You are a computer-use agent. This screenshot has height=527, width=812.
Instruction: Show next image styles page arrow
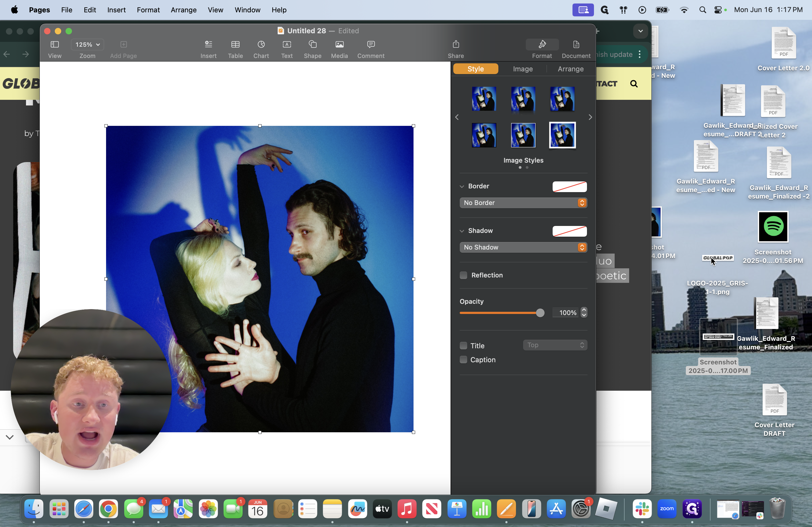(590, 117)
